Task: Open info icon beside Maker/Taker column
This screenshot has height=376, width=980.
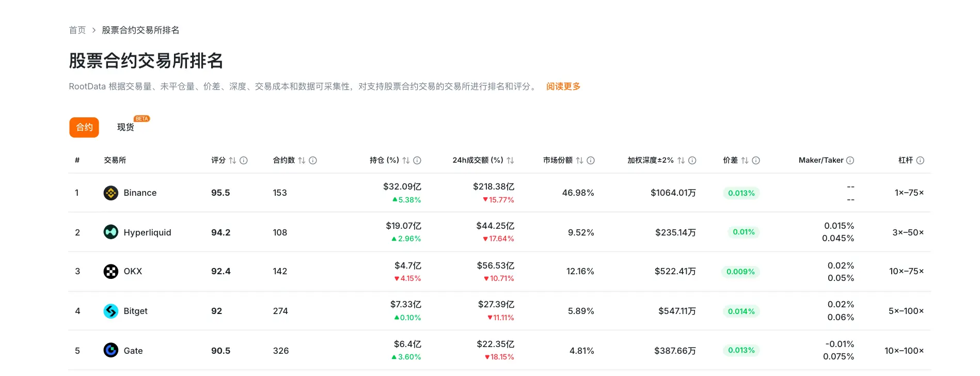Action: point(850,161)
